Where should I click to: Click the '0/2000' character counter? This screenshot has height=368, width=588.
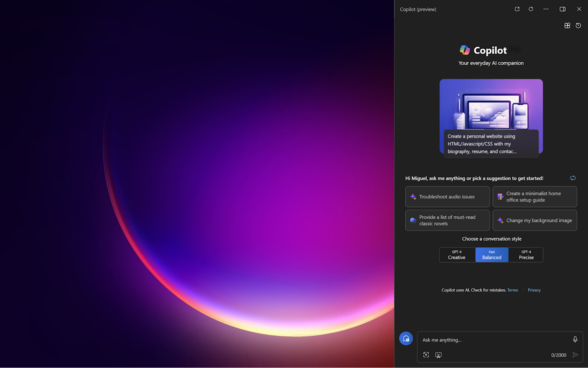(559, 355)
